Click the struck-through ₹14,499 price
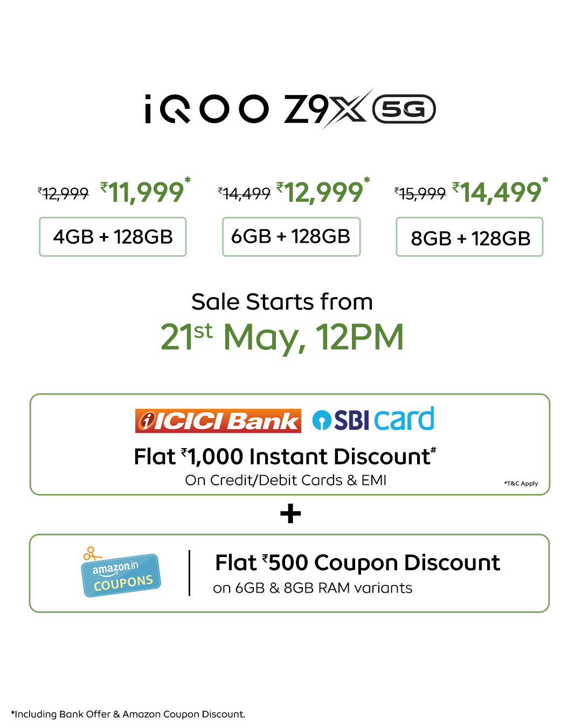The width and height of the screenshot is (582, 728). coord(244,193)
